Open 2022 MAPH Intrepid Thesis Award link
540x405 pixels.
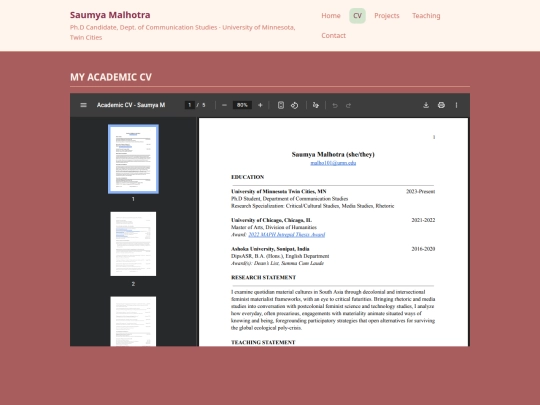point(287,235)
